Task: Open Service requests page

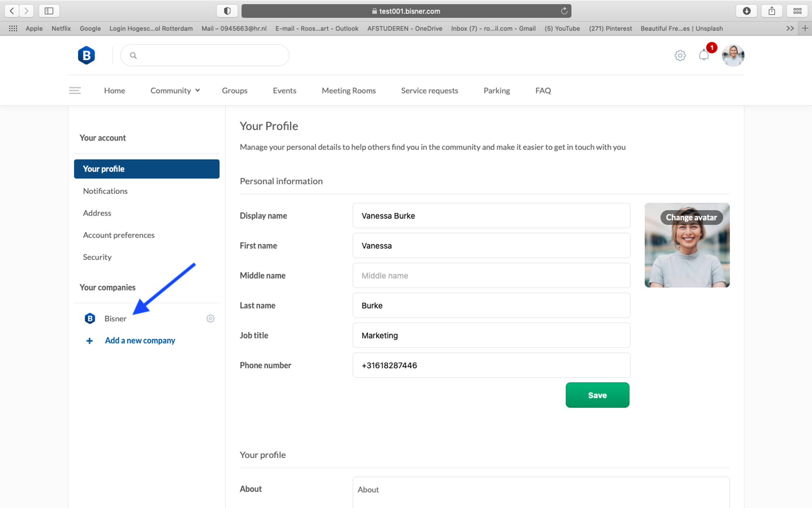Action: [430, 91]
